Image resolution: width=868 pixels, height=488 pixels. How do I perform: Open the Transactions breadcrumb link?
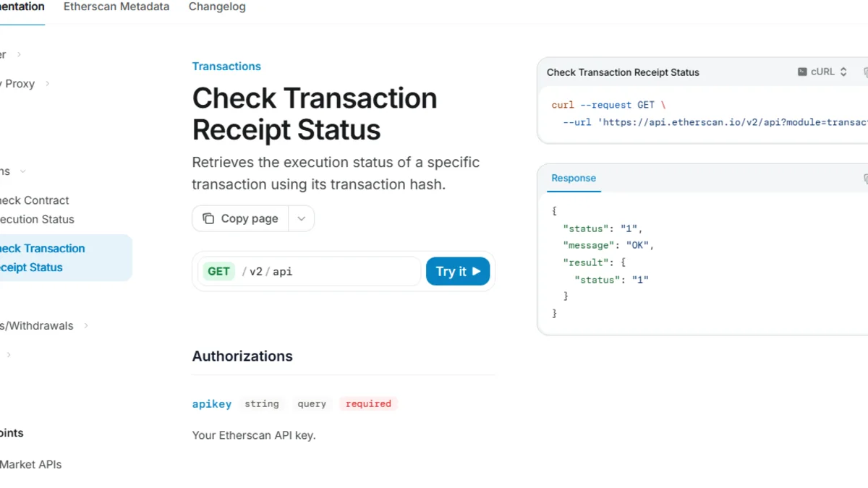[226, 66]
